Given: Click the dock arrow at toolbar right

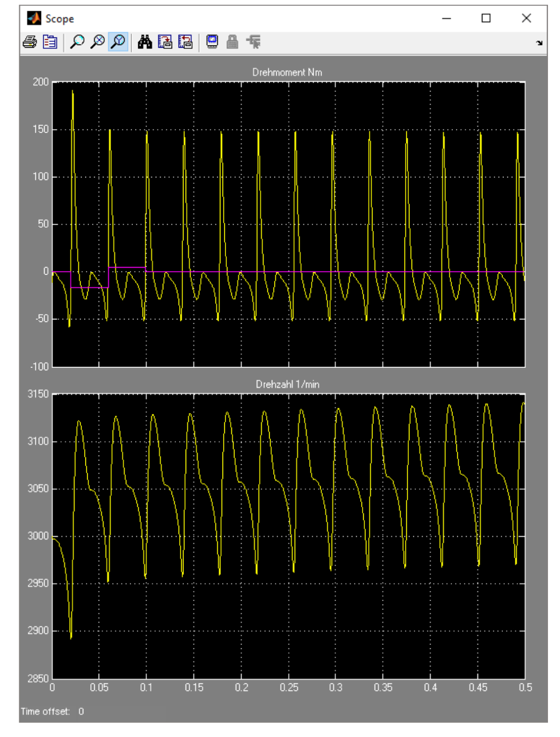Looking at the screenshot, I should click(x=539, y=43).
